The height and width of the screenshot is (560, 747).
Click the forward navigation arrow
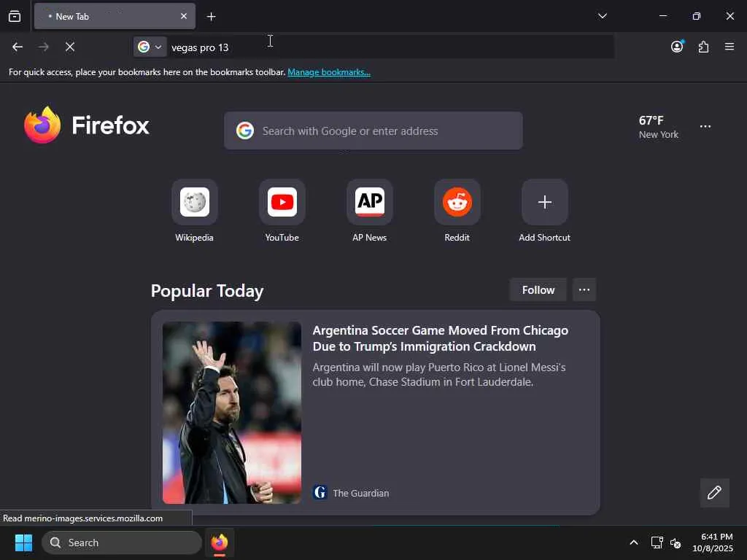coord(43,47)
